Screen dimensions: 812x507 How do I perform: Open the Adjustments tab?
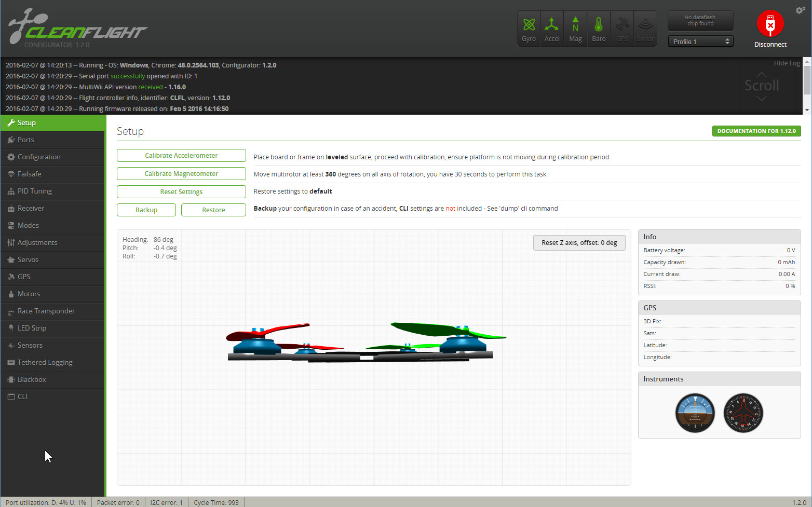point(52,242)
